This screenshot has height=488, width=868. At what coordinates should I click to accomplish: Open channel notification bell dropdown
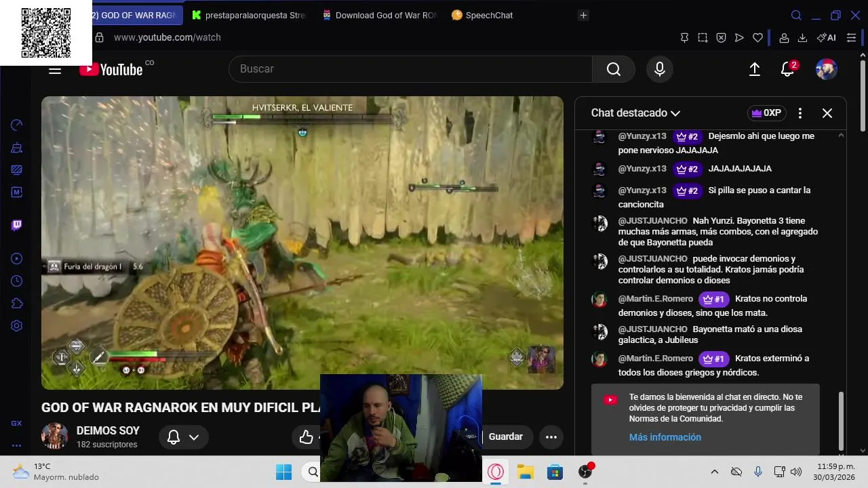[x=183, y=437]
